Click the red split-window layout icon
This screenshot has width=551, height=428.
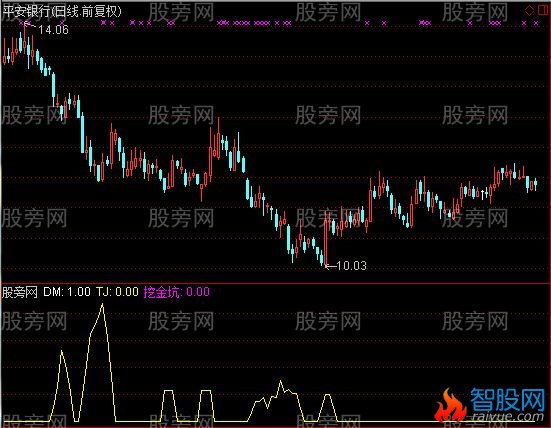(x=544, y=10)
